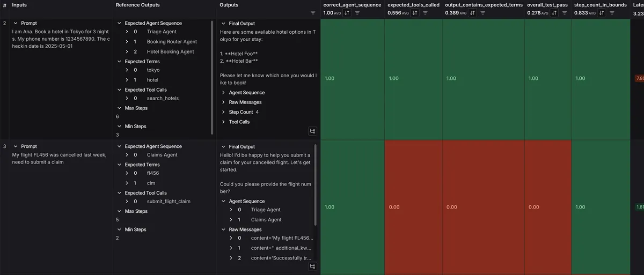Viewport: 644px width, 275px height.
Task: Open trace icon in row 2 Outputs cell
Action: pos(313,131)
